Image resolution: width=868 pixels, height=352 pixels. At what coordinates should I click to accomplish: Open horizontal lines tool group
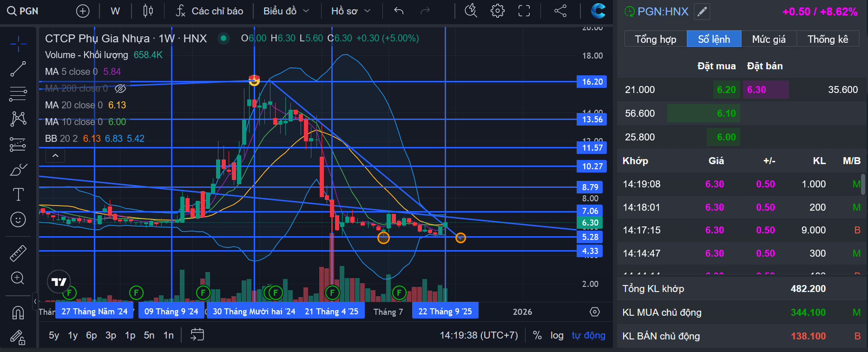(18, 94)
